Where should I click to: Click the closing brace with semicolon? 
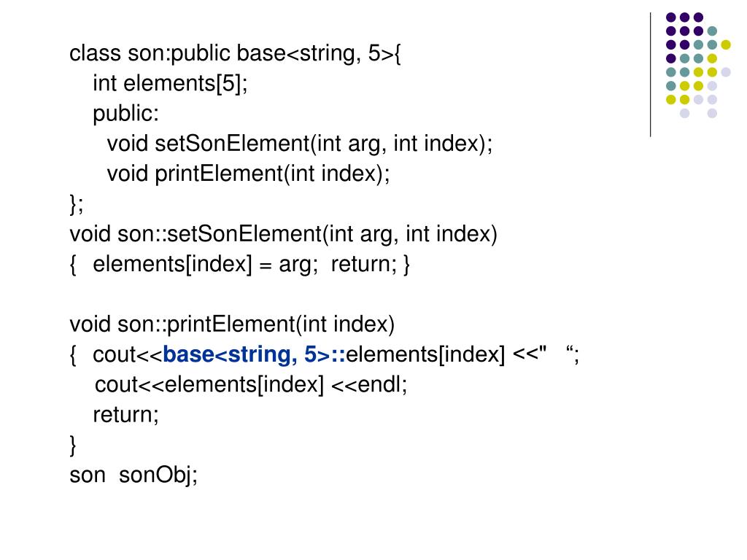76,204
